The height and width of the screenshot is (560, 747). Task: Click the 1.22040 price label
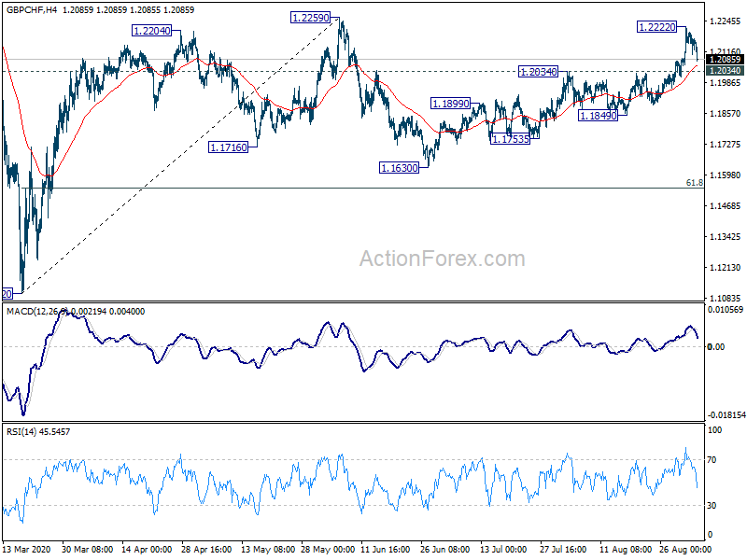[151, 31]
